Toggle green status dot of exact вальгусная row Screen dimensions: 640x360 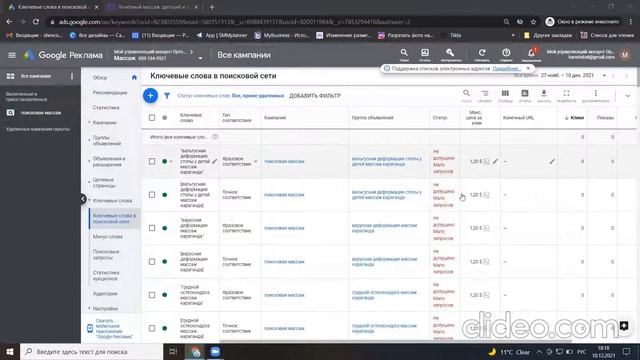pos(164,195)
